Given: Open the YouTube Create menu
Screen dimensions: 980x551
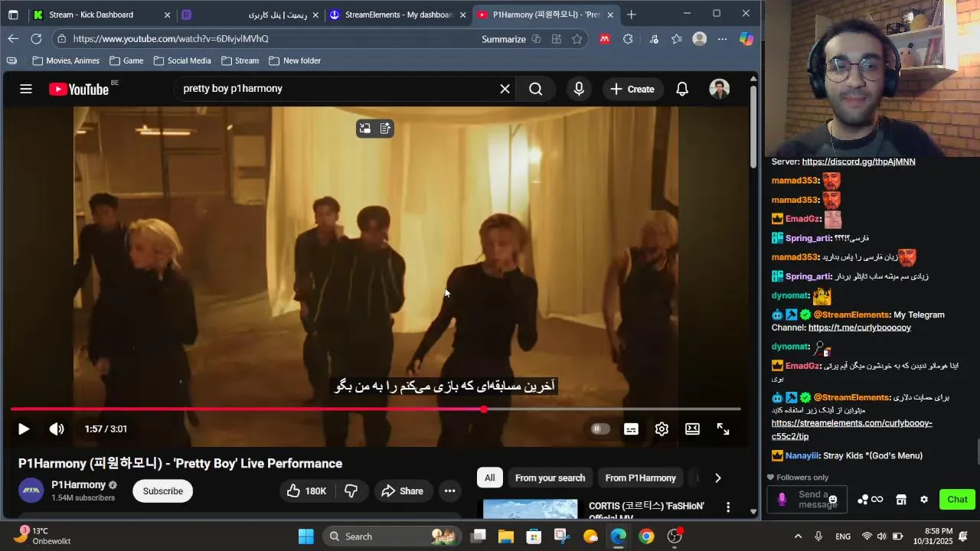Looking at the screenshot, I should (x=632, y=89).
